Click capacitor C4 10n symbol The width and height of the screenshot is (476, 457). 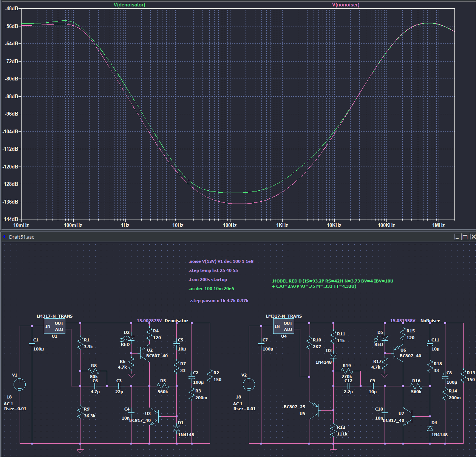coord(131,413)
